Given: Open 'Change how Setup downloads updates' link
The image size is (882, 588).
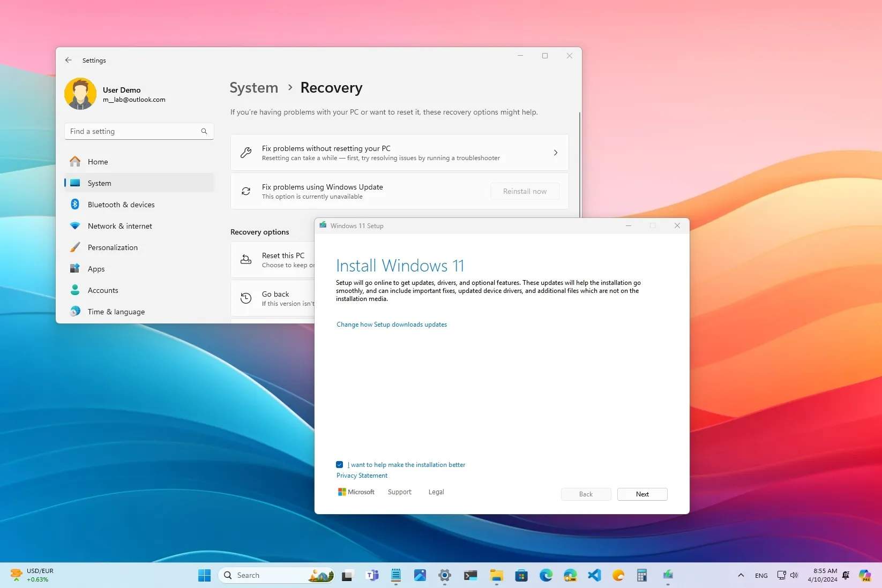Looking at the screenshot, I should 391,325.
